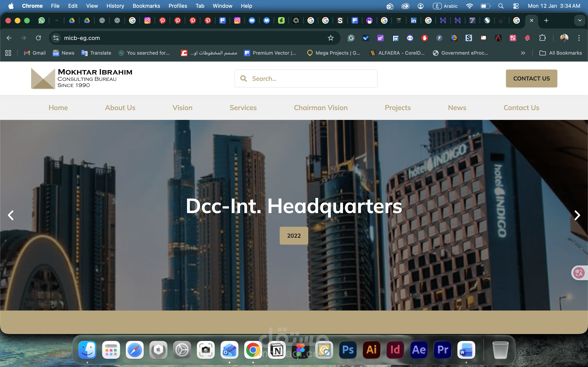The height and width of the screenshot is (367, 588).
Task: Expand the tab search dropdown arrow
Action: click(x=580, y=20)
